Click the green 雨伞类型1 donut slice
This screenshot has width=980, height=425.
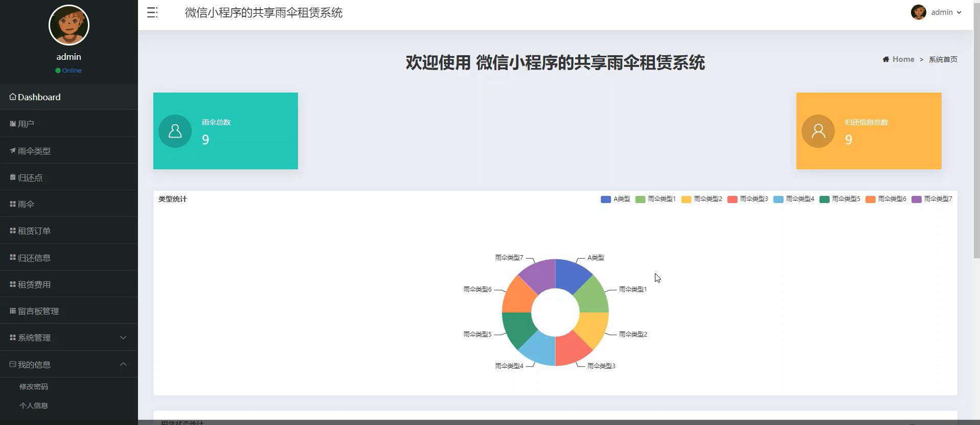point(591,298)
